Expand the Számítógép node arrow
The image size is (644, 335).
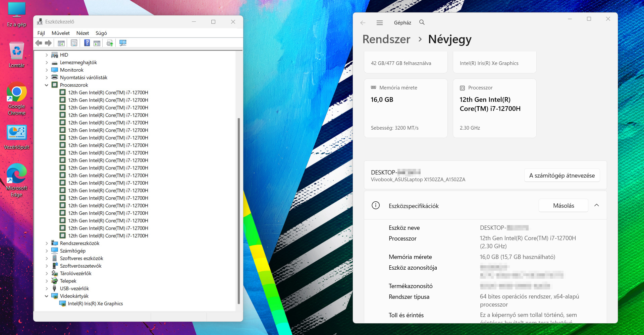pyautogui.click(x=47, y=251)
